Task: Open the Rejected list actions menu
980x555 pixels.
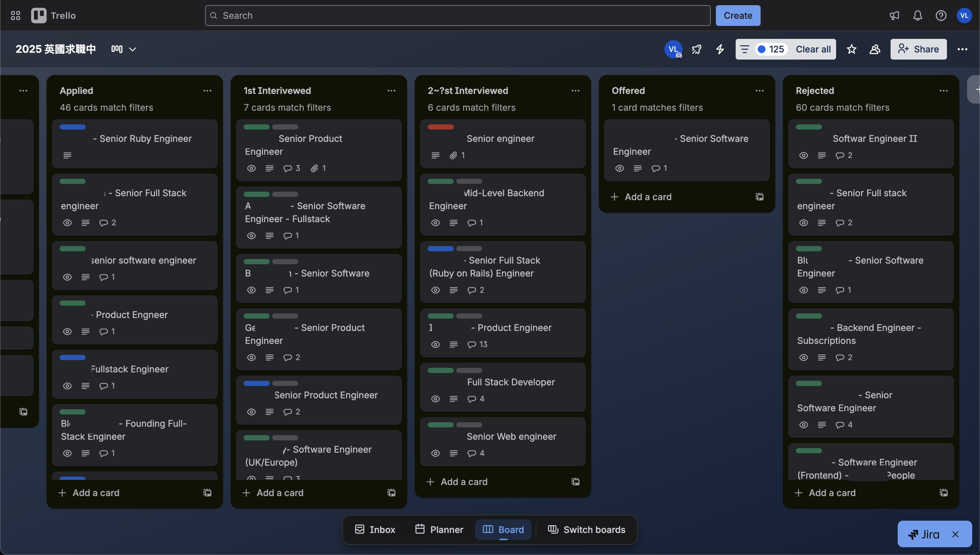Action: tap(943, 91)
